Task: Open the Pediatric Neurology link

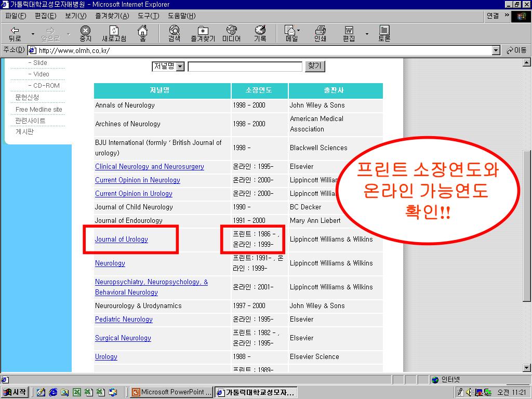Action: pos(124,320)
